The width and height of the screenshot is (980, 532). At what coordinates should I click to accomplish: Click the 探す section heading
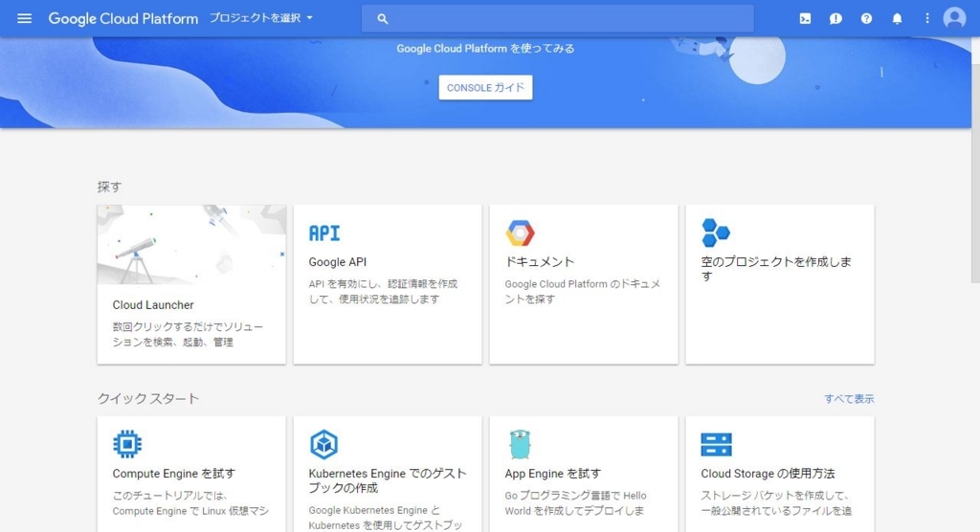(x=109, y=187)
